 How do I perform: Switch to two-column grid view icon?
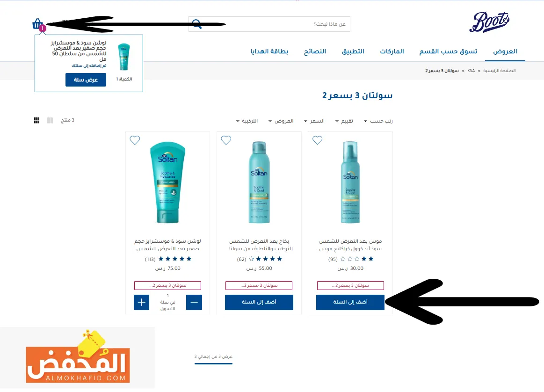point(50,120)
